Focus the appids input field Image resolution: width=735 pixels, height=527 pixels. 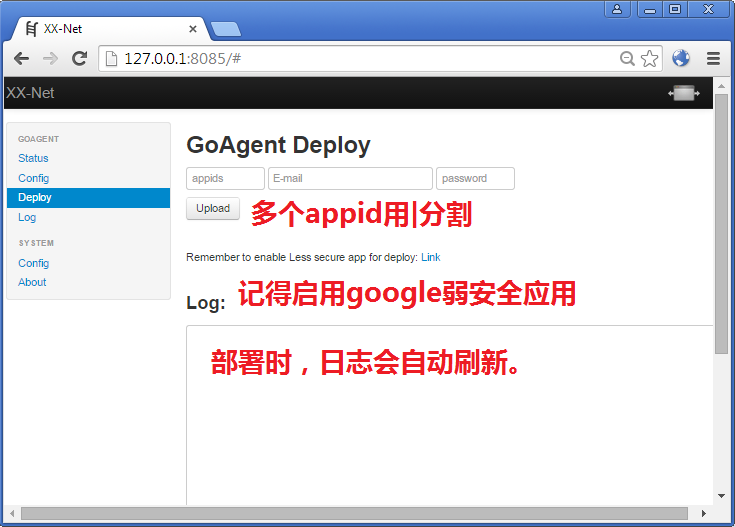pyautogui.click(x=225, y=179)
